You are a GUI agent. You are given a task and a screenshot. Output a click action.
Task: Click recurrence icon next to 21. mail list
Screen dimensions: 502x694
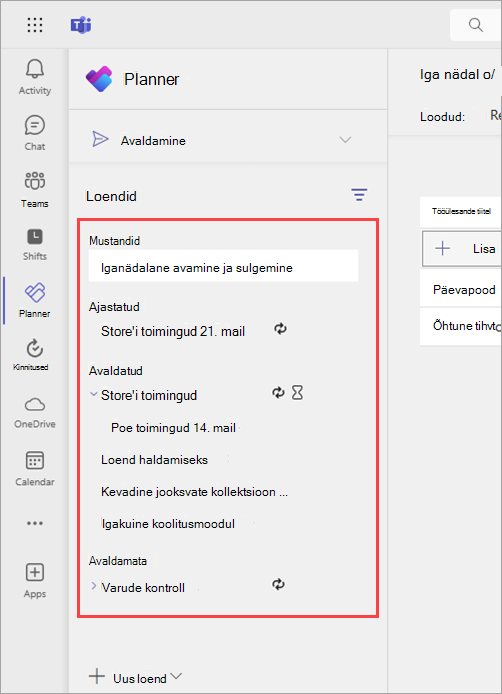tap(280, 329)
